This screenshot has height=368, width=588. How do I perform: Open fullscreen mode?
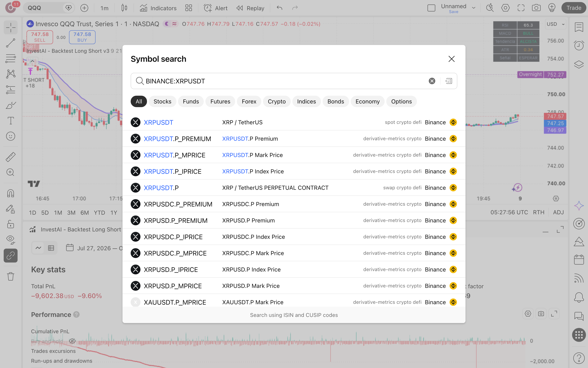(521, 8)
